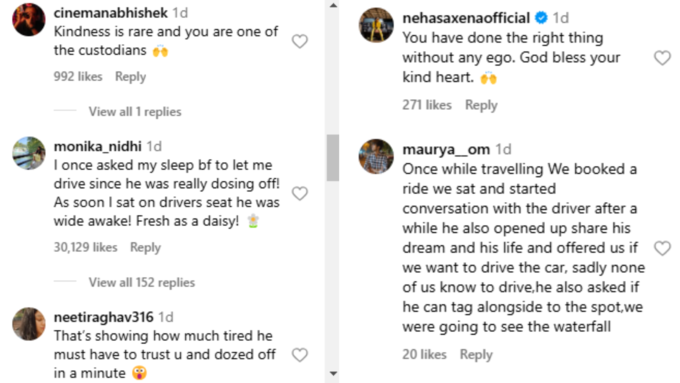The height and width of the screenshot is (383, 680).
Task: Tap heart icon on maurya__om's comment
Action: point(662,249)
